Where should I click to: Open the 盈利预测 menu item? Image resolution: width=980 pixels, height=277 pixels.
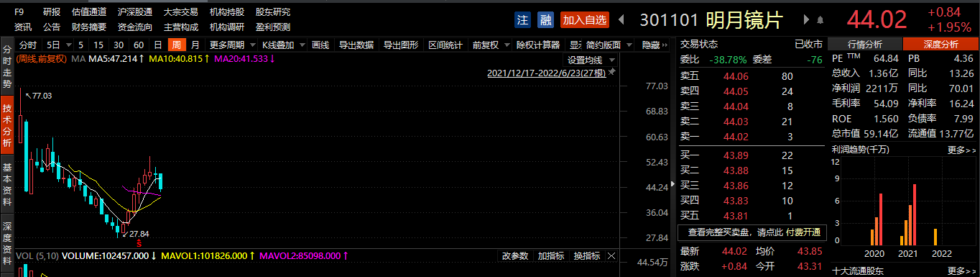tap(272, 27)
